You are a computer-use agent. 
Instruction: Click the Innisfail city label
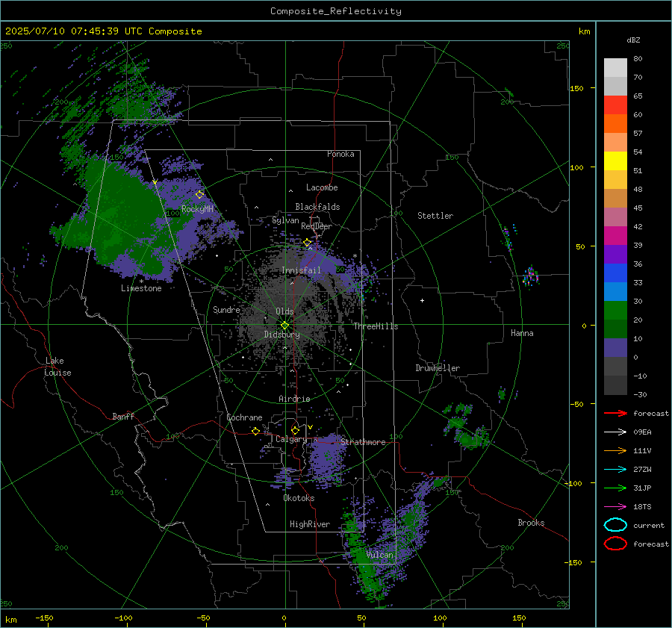coord(301,270)
